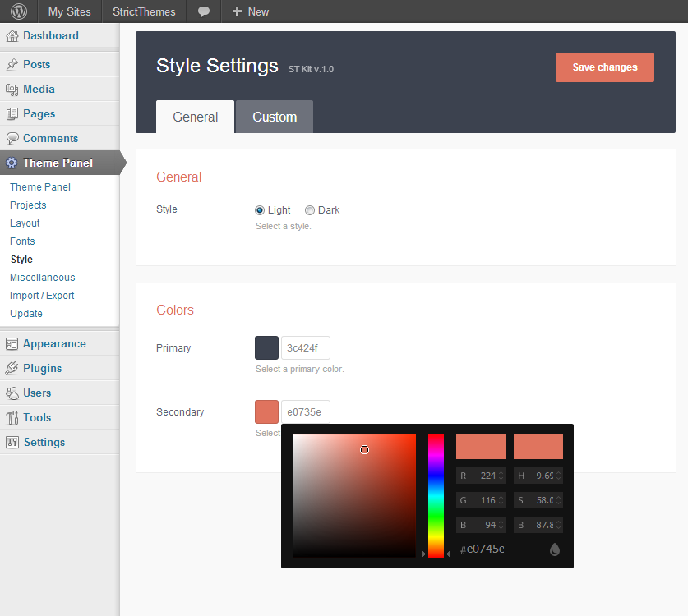Adjust the R value stepper arrows

coord(501,476)
